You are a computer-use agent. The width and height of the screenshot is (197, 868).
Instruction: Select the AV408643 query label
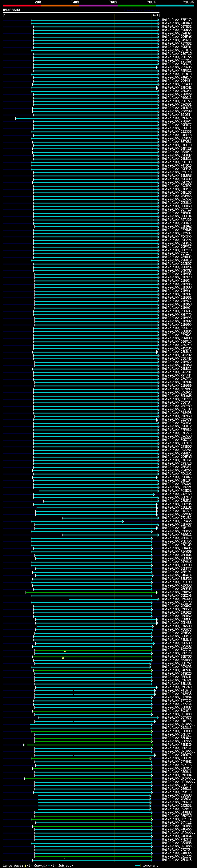pyautogui.click(x=11, y=10)
